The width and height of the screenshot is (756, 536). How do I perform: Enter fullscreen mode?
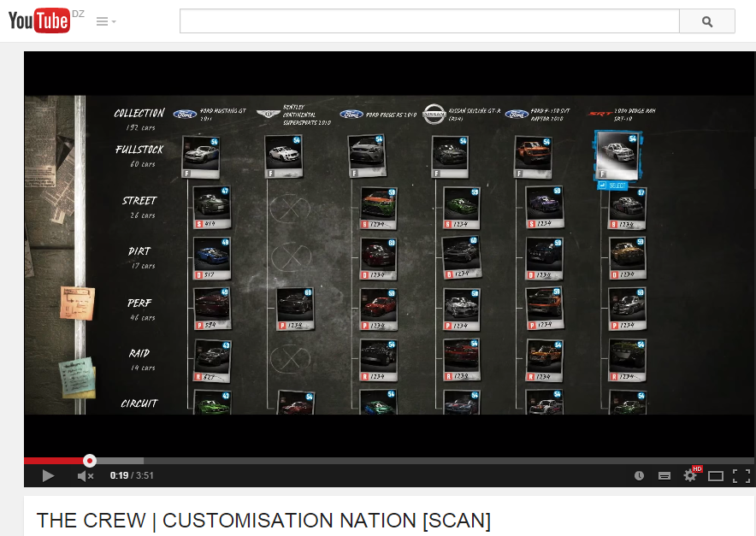point(741,476)
